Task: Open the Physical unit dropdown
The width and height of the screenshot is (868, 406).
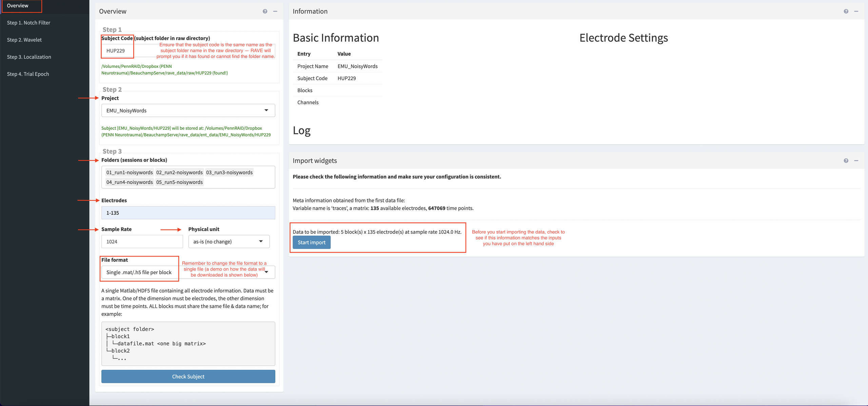Action: point(229,242)
